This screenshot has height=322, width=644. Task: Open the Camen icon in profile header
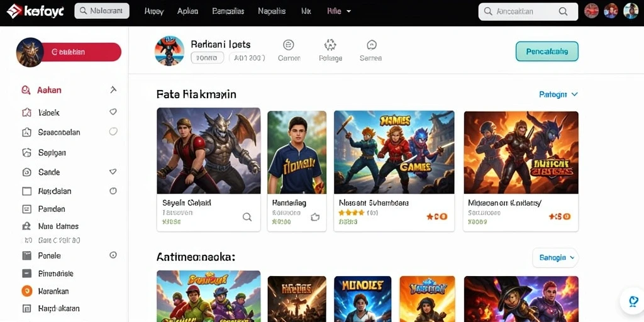(x=289, y=45)
